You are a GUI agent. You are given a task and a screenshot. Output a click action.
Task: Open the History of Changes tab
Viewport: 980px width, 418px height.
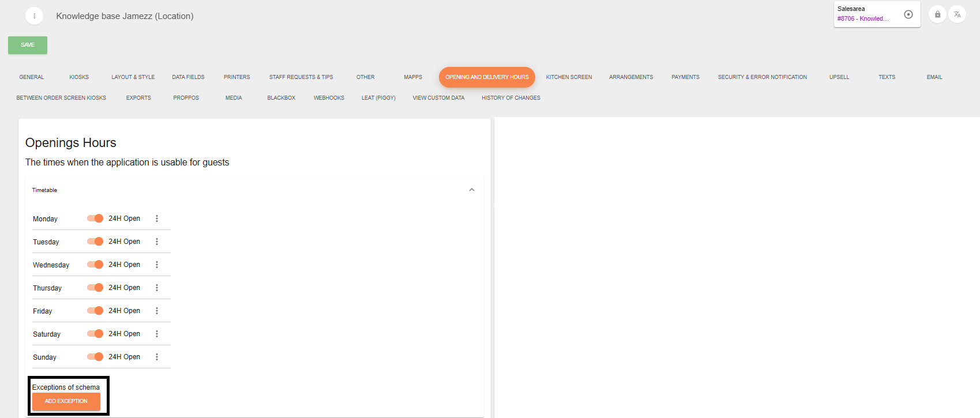[511, 98]
